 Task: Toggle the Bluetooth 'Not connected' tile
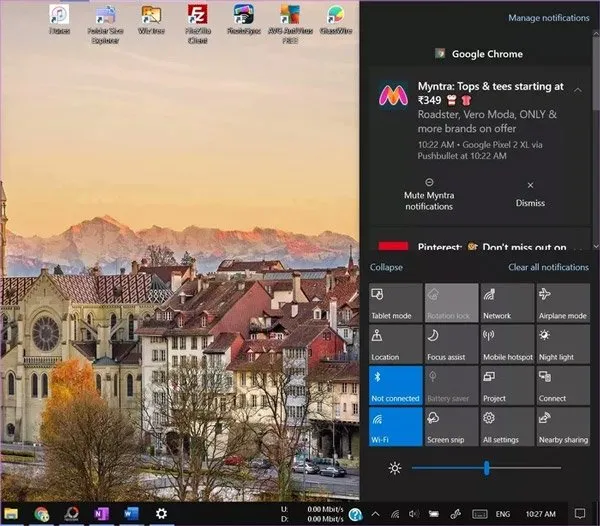pos(395,385)
